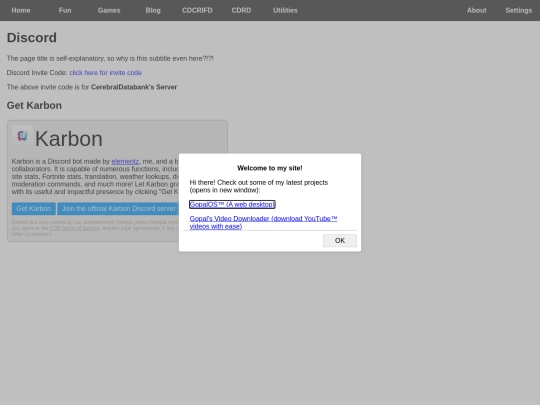The width and height of the screenshot is (540, 405).
Task: Click the bold 'CerebralDatabank's Server' text
Action: coord(134,87)
